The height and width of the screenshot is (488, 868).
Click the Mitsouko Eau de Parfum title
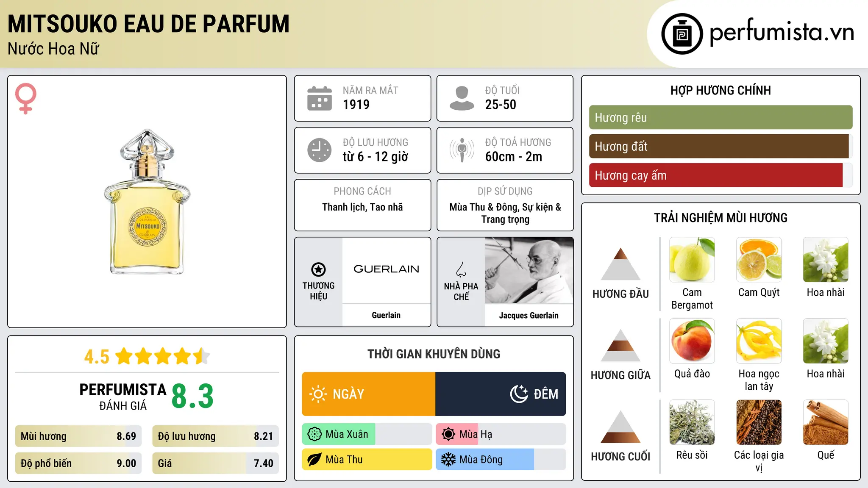pos(148,24)
